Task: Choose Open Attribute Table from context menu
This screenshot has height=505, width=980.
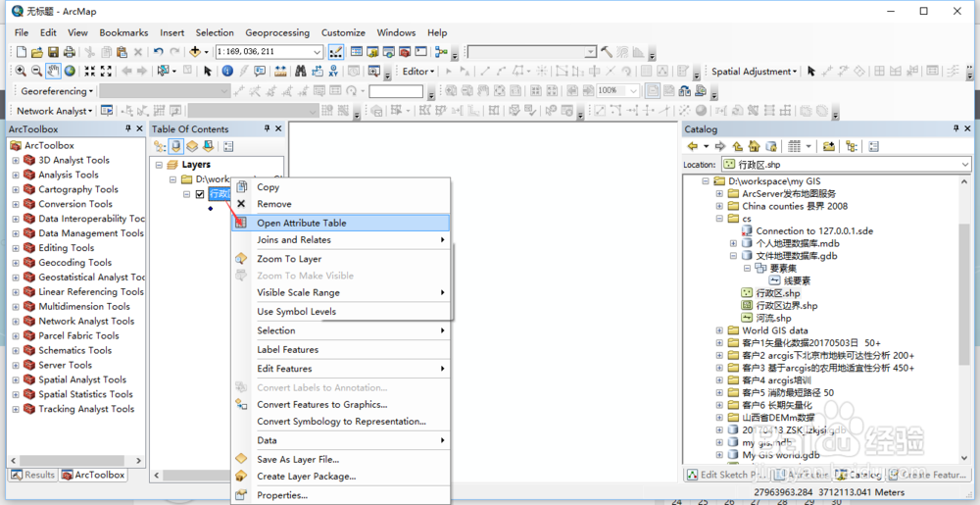Action: (x=341, y=224)
